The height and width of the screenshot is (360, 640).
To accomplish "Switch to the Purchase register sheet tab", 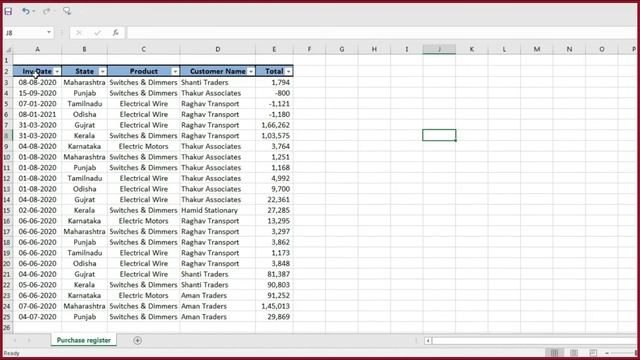I will click(84, 340).
